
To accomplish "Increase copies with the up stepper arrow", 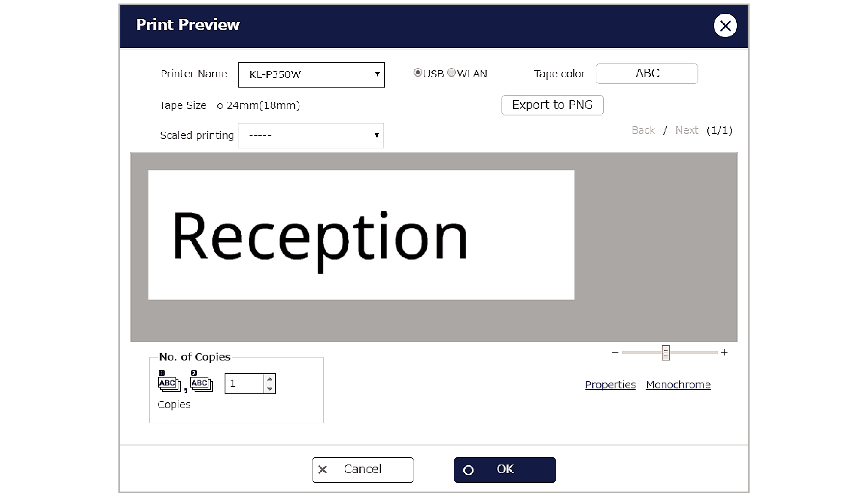I will [270, 378].
